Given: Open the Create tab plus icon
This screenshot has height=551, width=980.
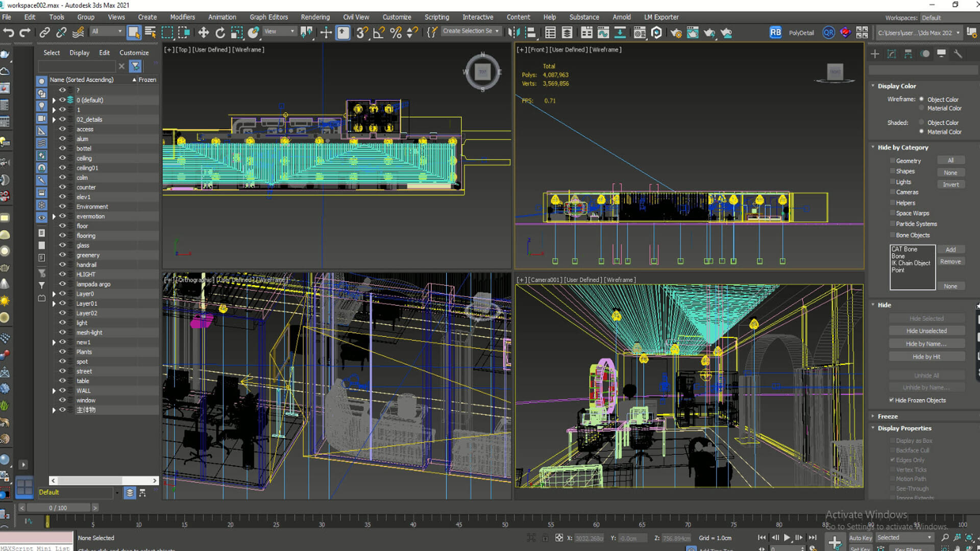Looking at the screenshot, I should tap(875, 54).
